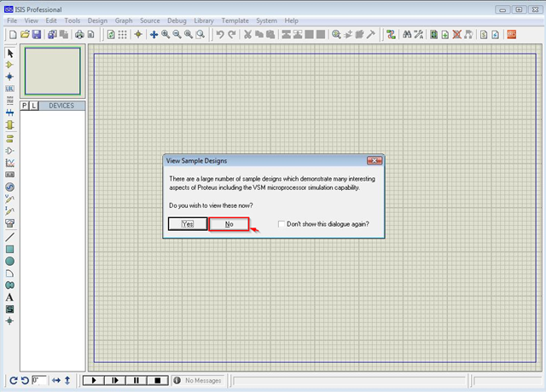The image size is (546, 392).
Task: Click the overview preview thumbnail
Action: [x=53, y=71]
